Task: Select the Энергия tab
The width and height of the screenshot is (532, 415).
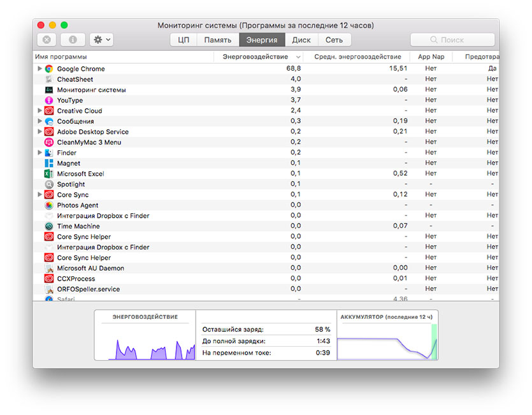Action: [x=262, y=40]
